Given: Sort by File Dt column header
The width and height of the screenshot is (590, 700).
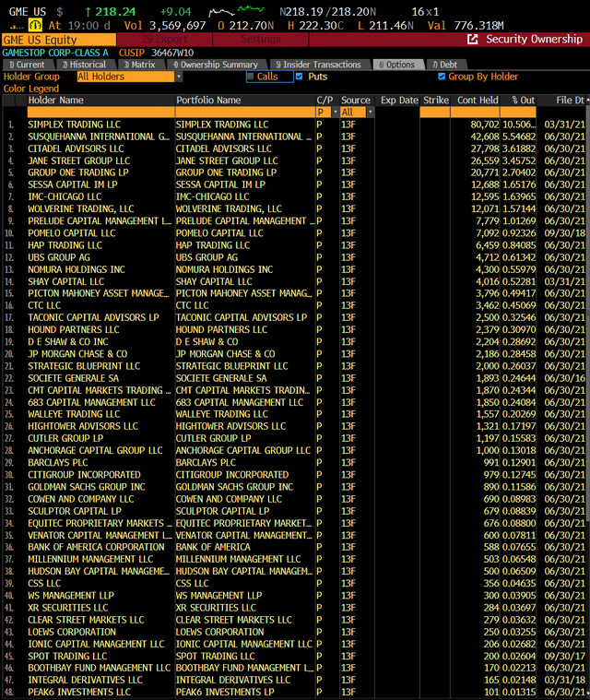Looking at the screenshot, I should (570, 100).
